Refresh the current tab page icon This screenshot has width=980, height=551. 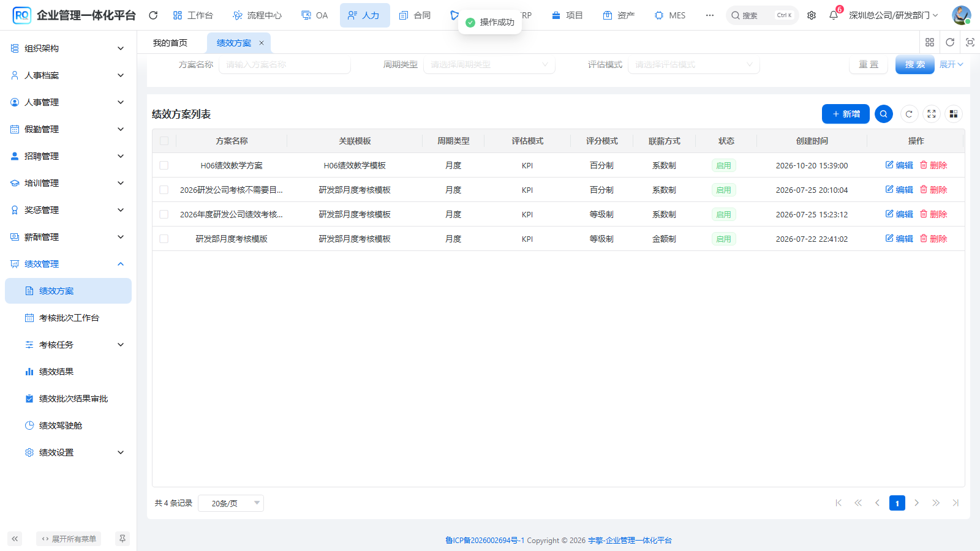tap(950, 42)
